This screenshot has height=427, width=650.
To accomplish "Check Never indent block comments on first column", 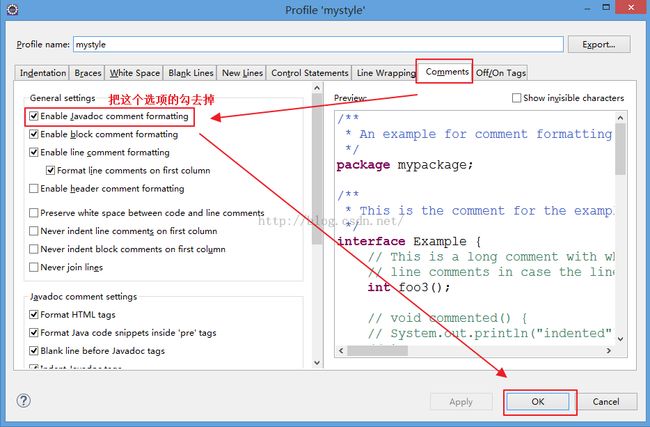I will click(x=34, y=249).
